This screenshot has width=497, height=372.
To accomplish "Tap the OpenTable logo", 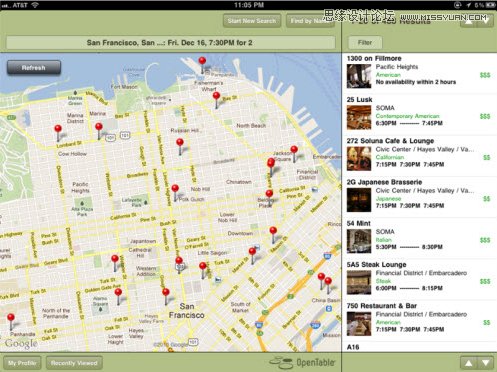I will click(302, 362).
